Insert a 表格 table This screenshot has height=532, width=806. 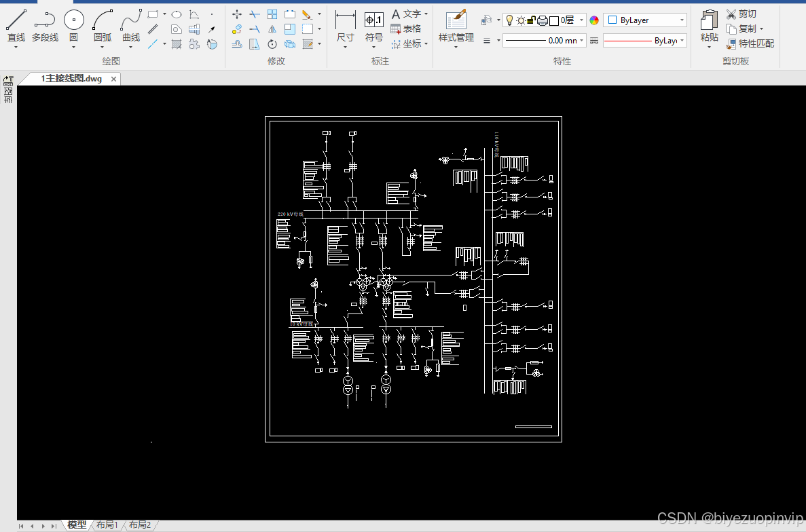tap(406, 28)
